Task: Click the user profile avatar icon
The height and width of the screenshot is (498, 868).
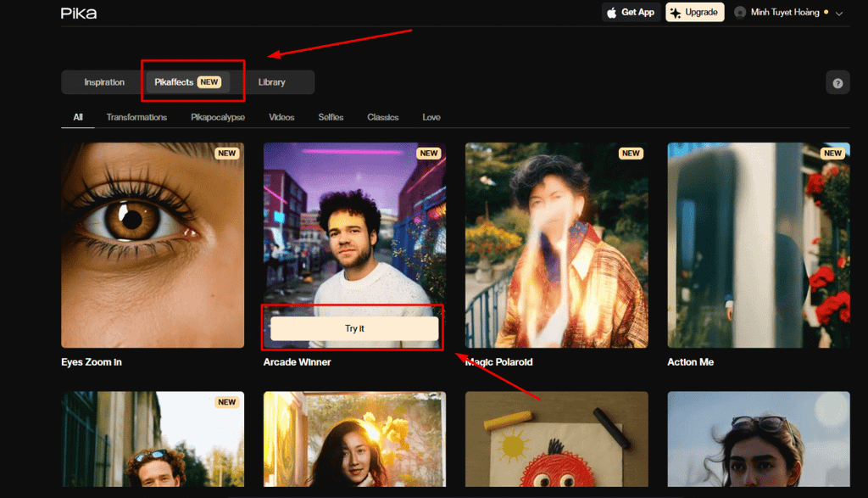Action: tap(740, 13)
